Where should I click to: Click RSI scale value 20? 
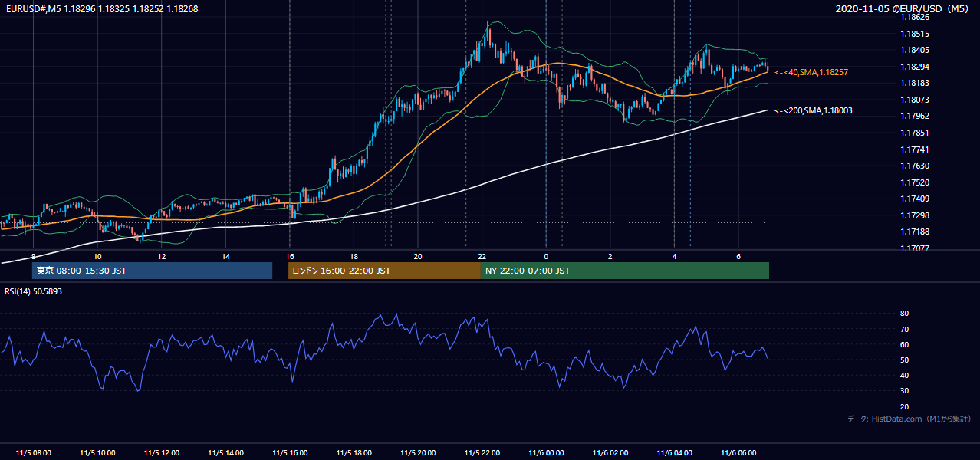tap(904, 406)
